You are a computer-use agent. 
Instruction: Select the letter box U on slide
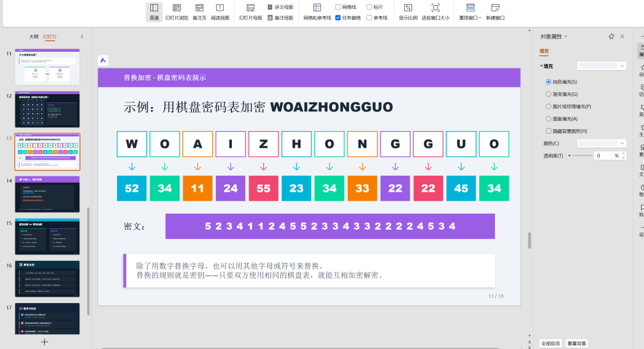click(461, 144)
